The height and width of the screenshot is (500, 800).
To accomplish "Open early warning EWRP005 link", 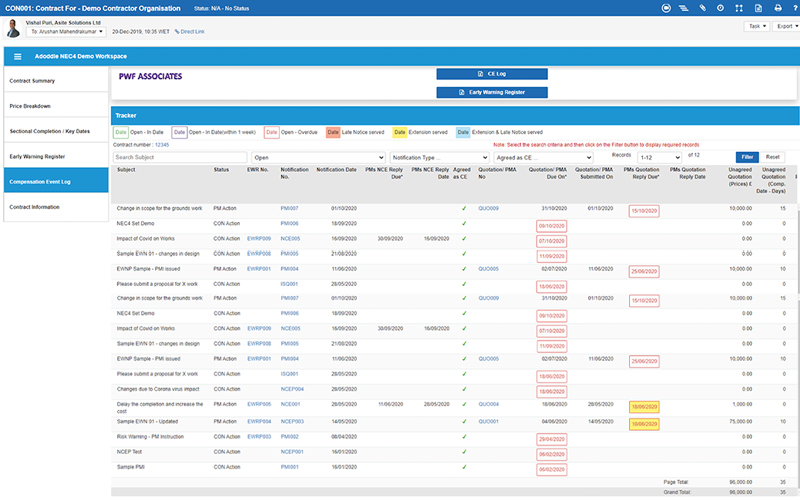I will pyautogui.click(x=259, y=404).
